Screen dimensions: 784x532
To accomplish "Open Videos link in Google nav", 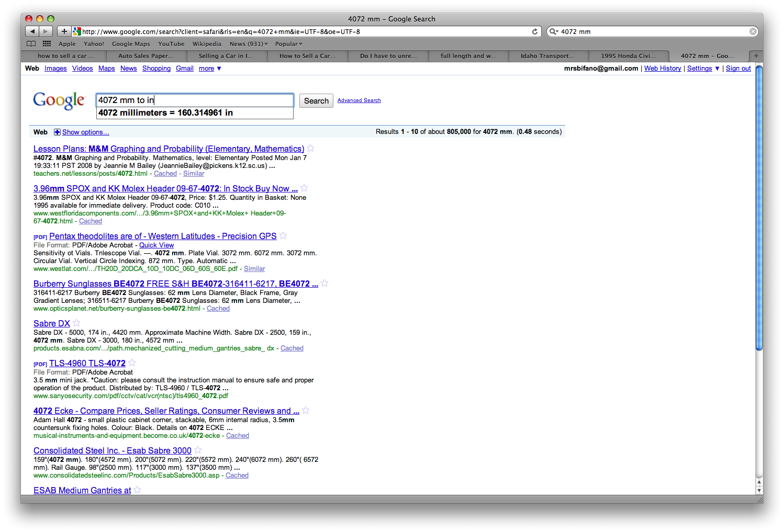I will point(83,69).
